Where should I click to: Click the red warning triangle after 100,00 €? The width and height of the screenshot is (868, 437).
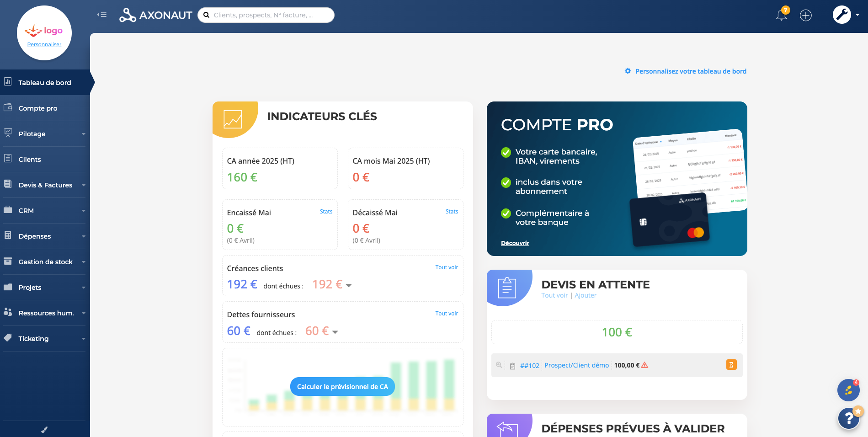point(644,365)
